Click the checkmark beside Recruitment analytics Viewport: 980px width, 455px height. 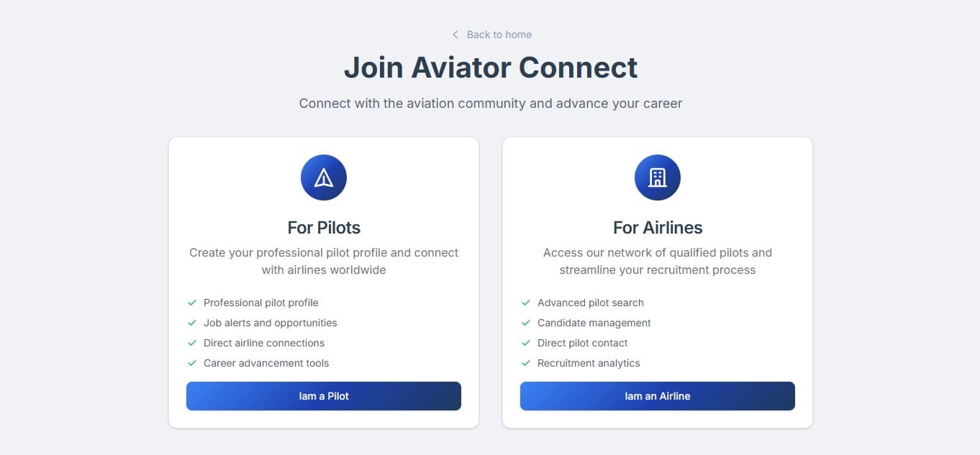tap(526, 363)
